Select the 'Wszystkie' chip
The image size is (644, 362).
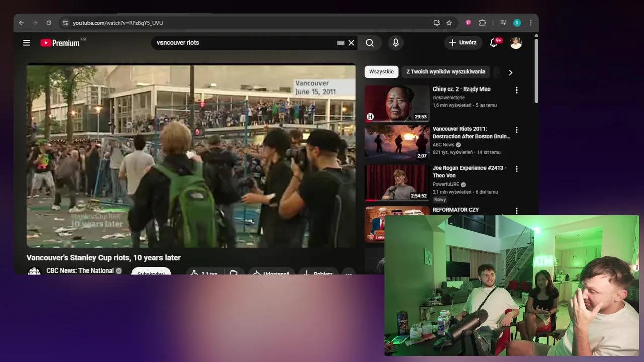(x=381, y=72)
